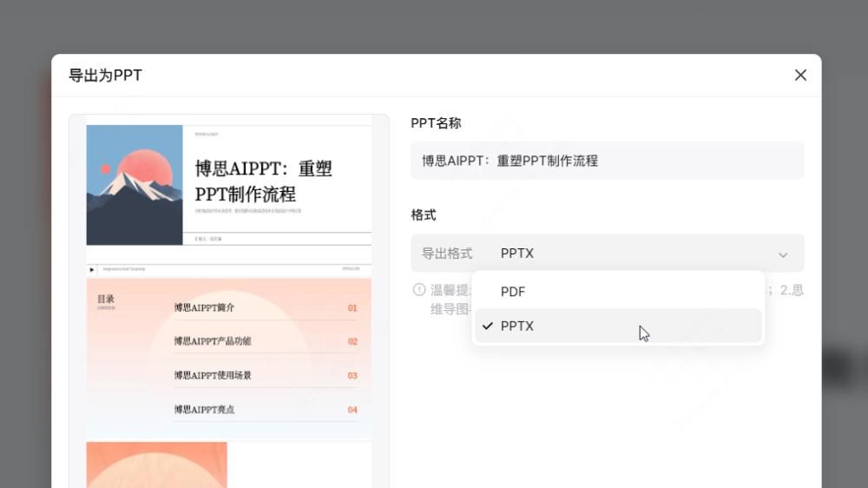Click the 目录 slide preview thumbnail
868x488 pixels.
click(x=228, y=353)
